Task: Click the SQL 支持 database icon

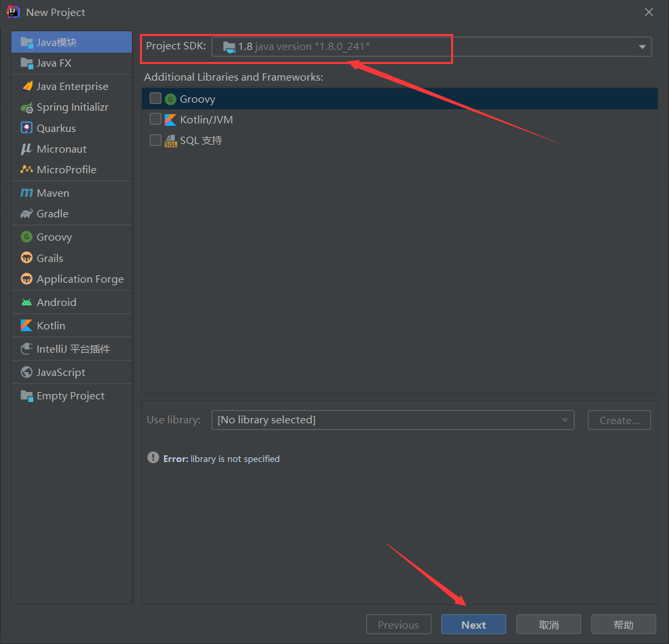Action: (x=171, y=141)
